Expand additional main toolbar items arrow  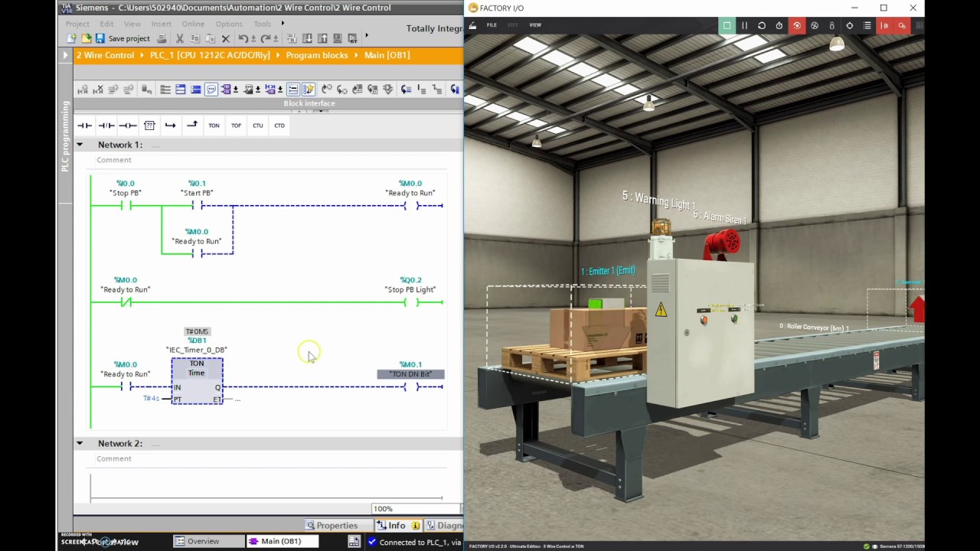click(367, 35)
